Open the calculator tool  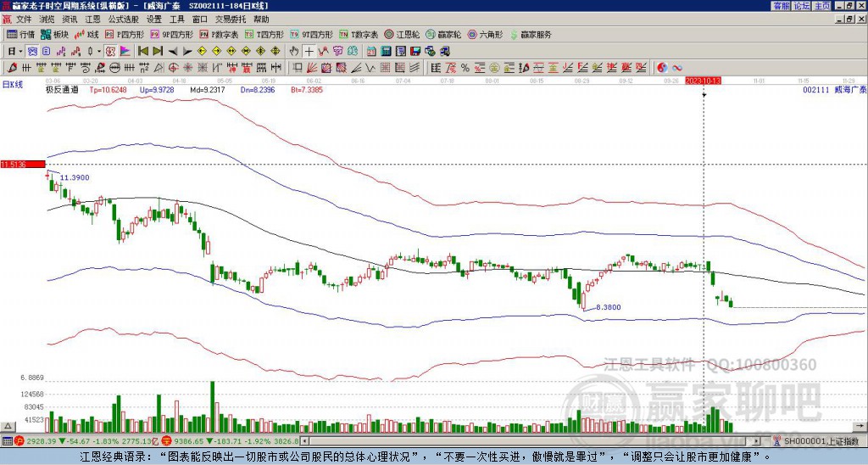(x=386, y=52)
